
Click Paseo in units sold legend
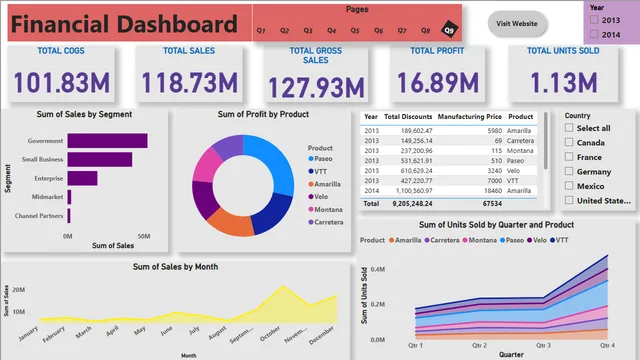(512, 240)
